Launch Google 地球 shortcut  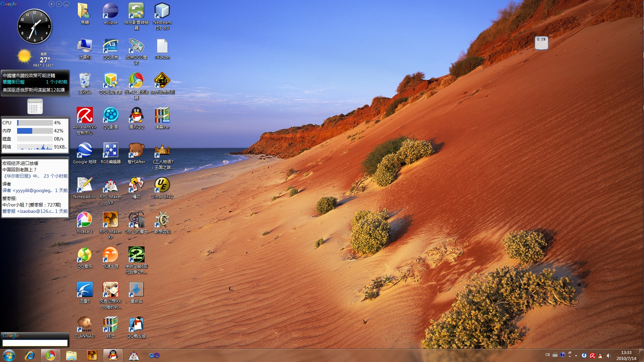coord(85,153)
